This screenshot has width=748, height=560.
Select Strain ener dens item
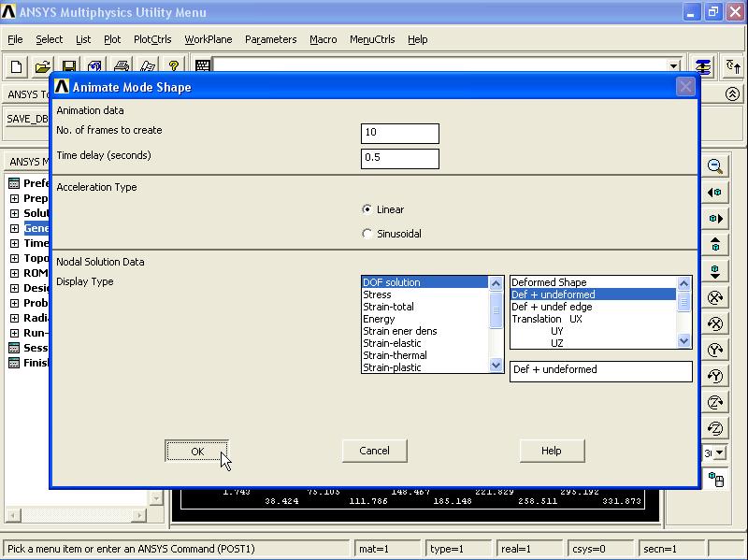[425, 331]
